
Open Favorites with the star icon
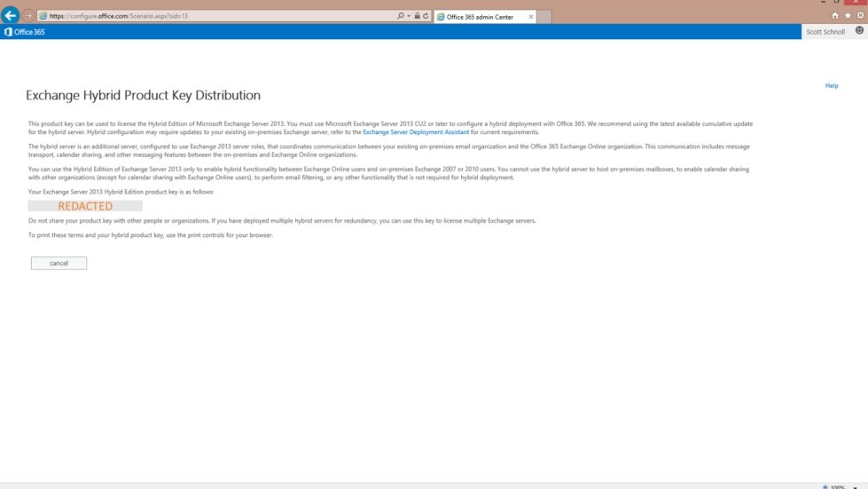click(x=848, y=15)
